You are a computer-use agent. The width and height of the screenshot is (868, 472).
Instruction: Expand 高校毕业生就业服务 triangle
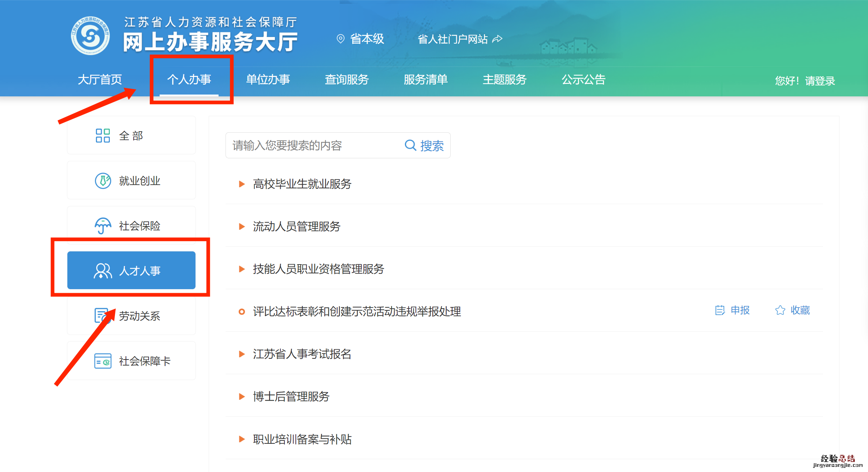tap(242, 184)
